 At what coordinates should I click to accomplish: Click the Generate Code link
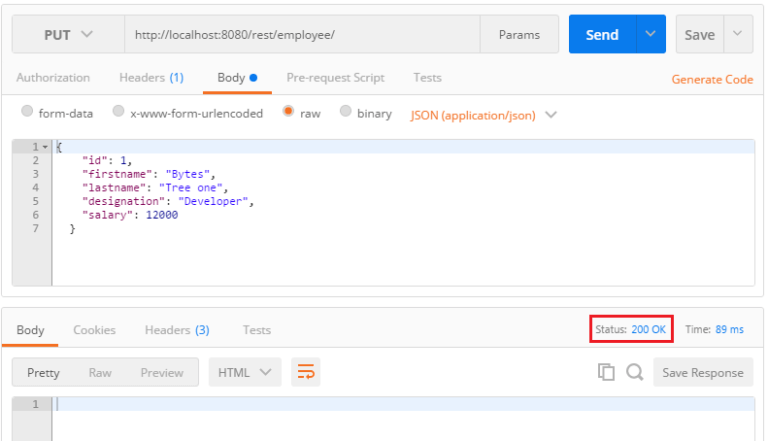[712, 79]
